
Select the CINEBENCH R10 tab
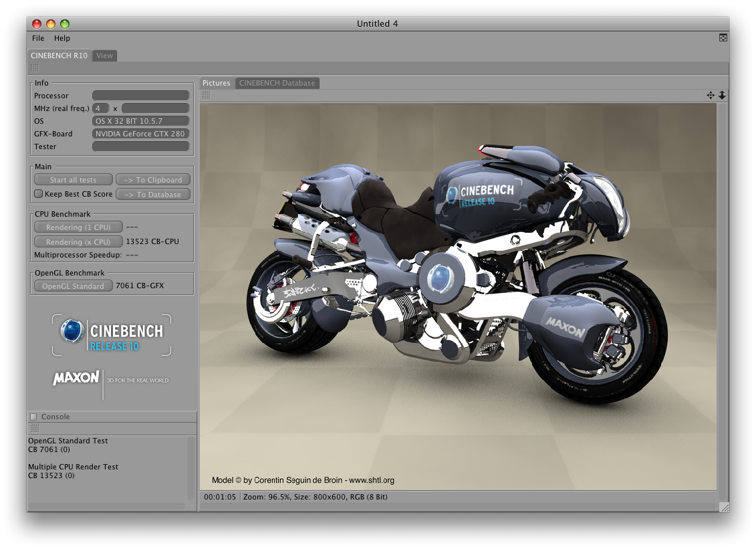pos(59,56)
